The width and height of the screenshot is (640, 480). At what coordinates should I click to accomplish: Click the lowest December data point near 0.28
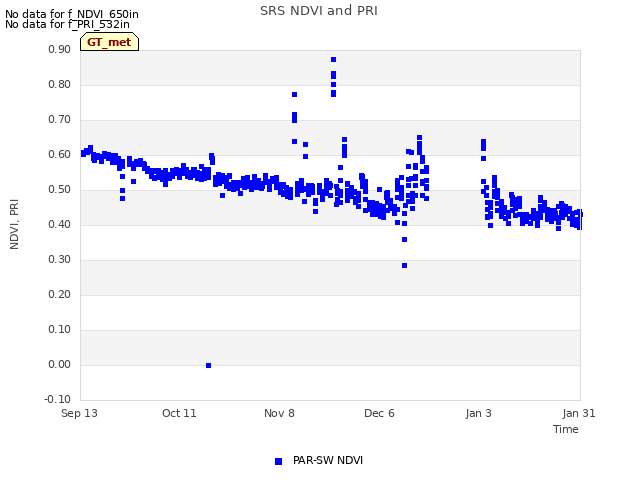coord(404,266)
